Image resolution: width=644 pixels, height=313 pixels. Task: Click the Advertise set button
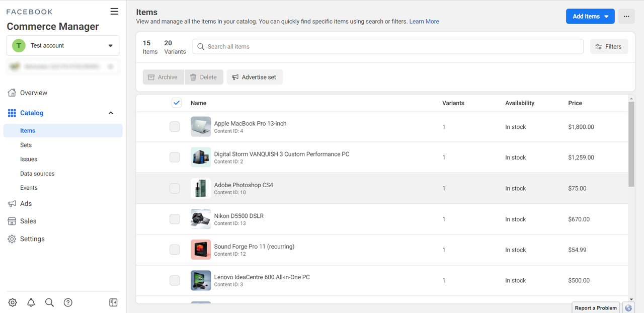coord(255,77)
